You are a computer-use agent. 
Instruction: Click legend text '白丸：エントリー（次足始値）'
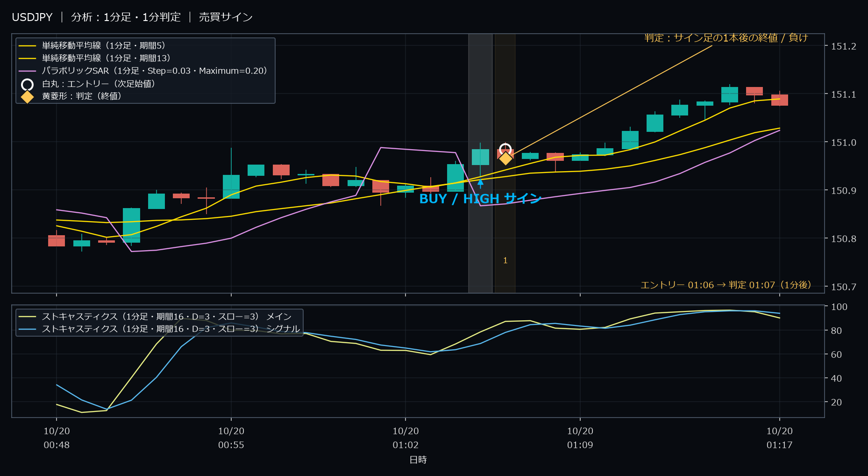click(x=99, y=84)
